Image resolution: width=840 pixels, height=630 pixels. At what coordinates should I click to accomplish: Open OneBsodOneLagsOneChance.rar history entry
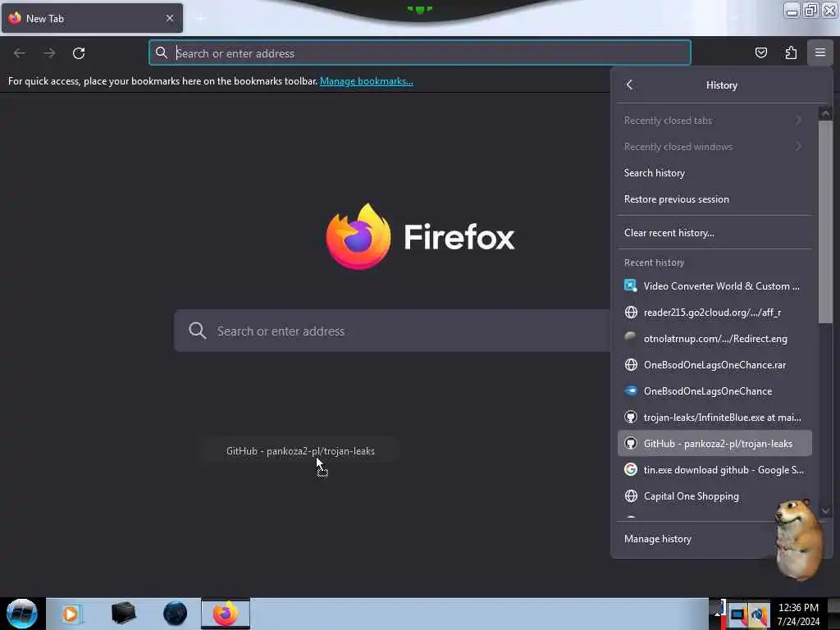coord(714,364)
